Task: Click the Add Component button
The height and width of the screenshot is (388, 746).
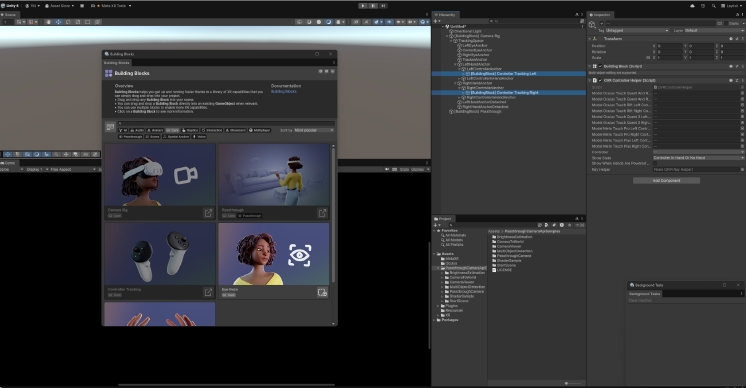Action: 666,181
